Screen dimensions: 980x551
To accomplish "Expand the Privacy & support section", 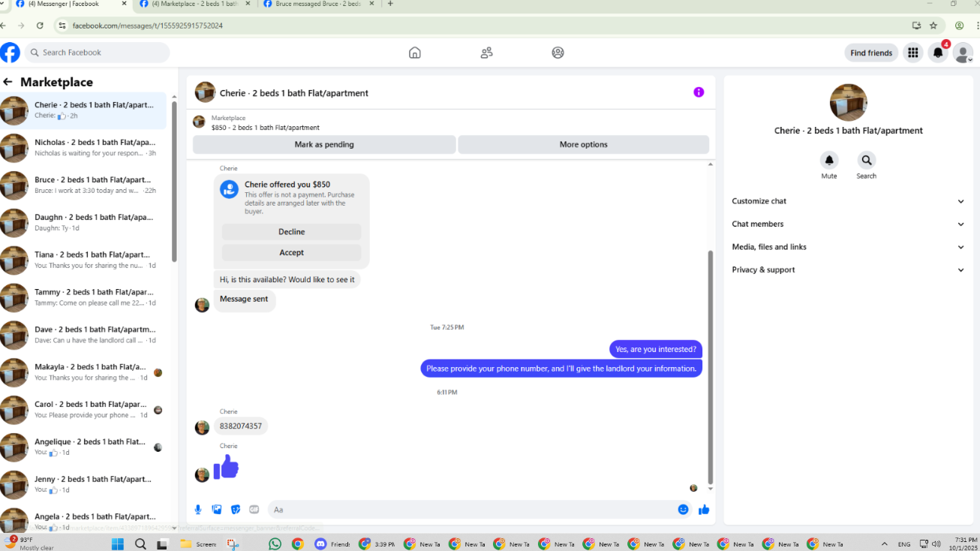I will pyautogui.click(x=848, y=269).
